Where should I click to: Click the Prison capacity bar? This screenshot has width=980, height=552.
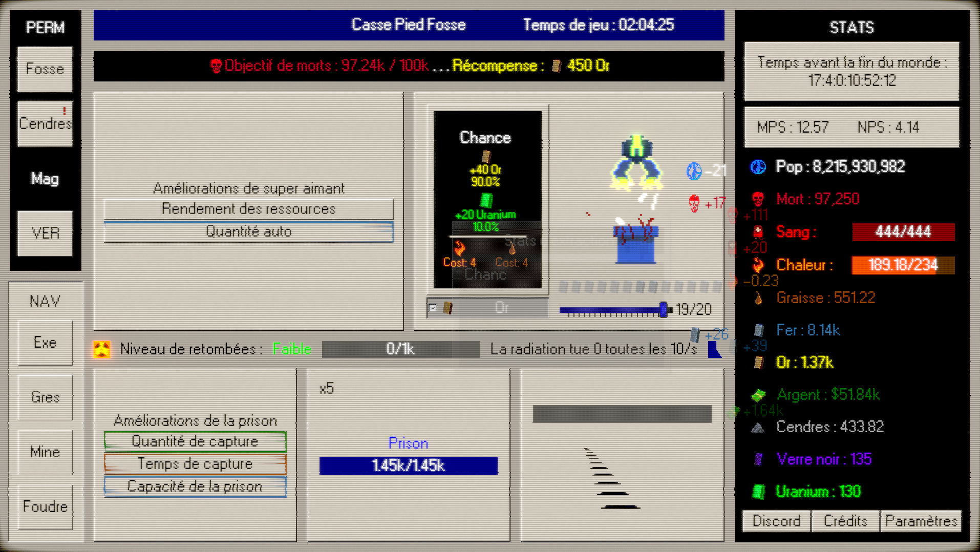click(x=408, y=466)
